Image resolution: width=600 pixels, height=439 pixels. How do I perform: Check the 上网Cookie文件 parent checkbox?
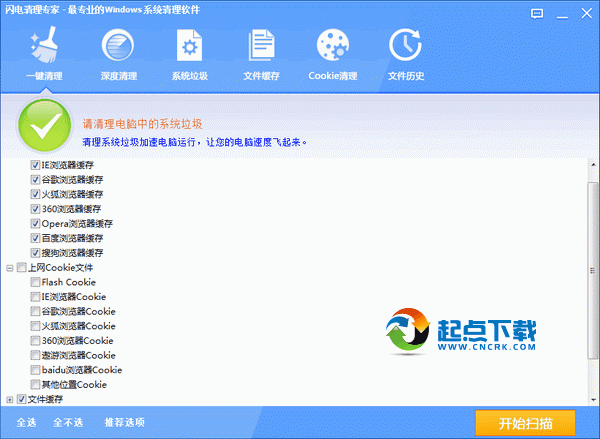[x=21, y=267]
